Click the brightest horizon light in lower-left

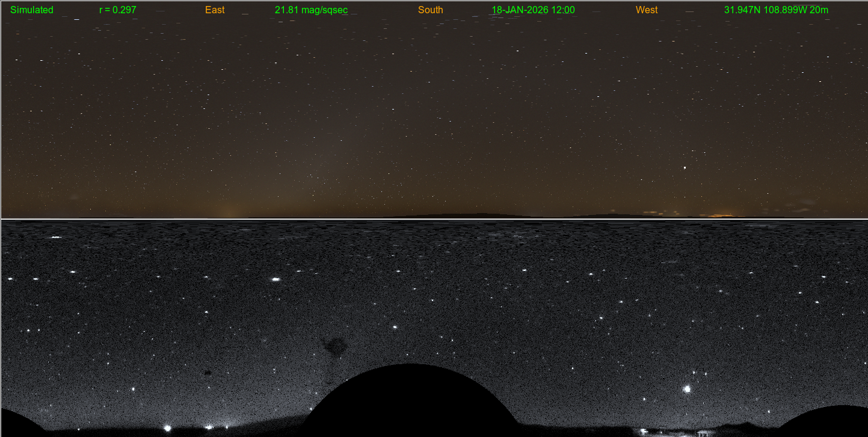pos(167,428)
